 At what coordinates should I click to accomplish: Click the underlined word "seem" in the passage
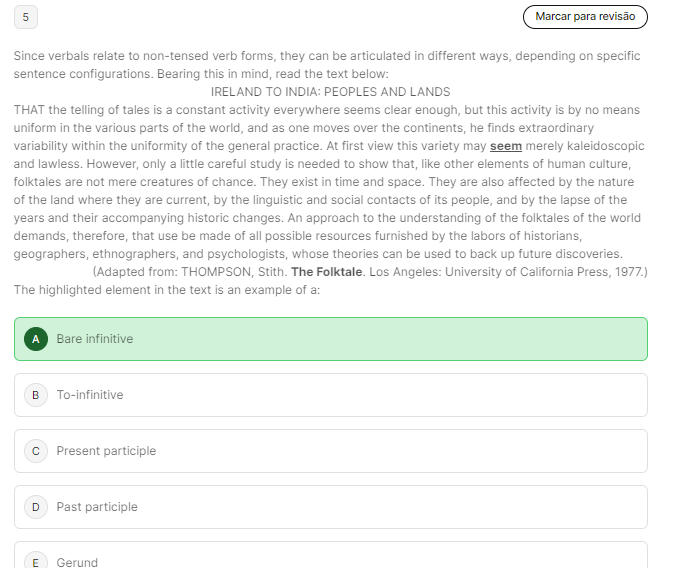[505, 146]
